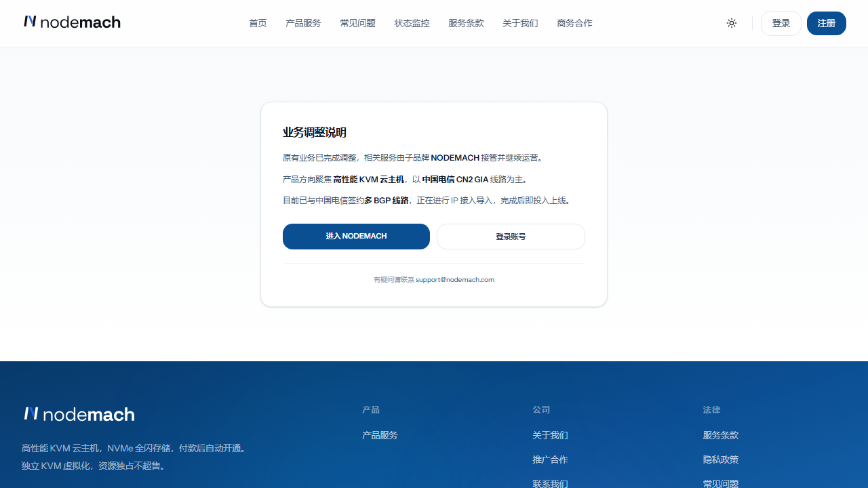Image resolution: width=868 pixels, height=488 pixels.
Task: Click the nodemach logo in the footer
Action: coord(79,414)
